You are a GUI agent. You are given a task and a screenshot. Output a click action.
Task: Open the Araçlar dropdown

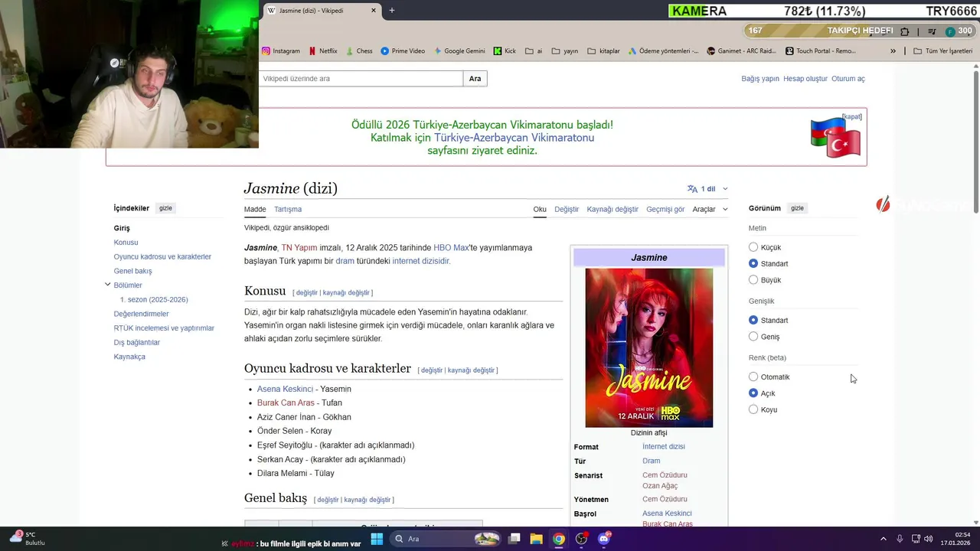pos(710,209)
